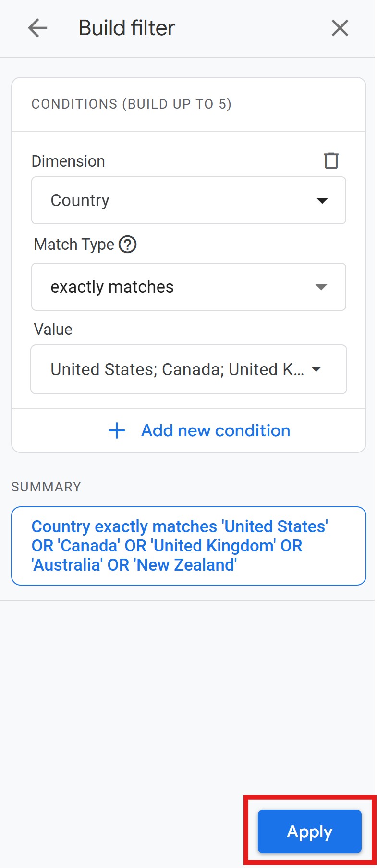This screenshot has width=377, height=868.
Task: Close the Build filter panel
Action: pos(340,28)
